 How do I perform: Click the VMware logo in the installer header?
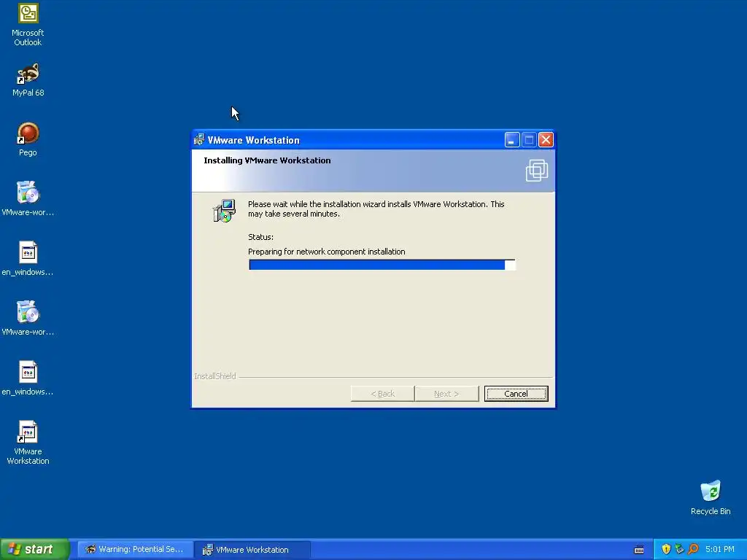coord(537,171)
